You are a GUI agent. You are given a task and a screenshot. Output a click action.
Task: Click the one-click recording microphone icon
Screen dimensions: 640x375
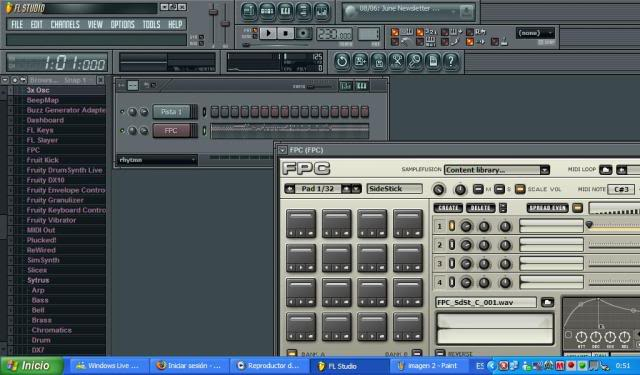coord(415,62)
